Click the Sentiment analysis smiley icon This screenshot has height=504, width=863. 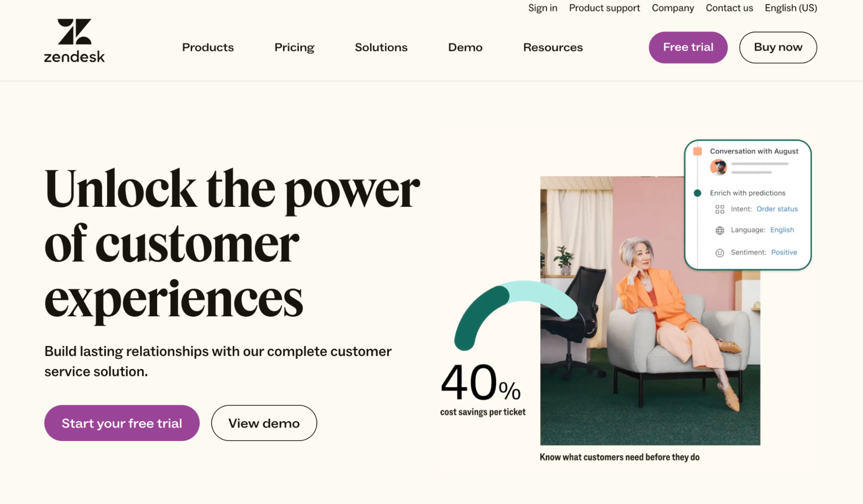[720, 252]
